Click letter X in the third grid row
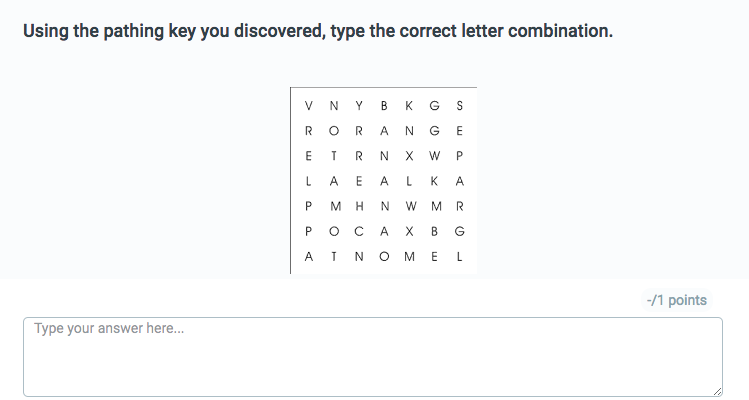Image resolution: width=749 pixels, height=400 pixels. [x=409, y=156]
